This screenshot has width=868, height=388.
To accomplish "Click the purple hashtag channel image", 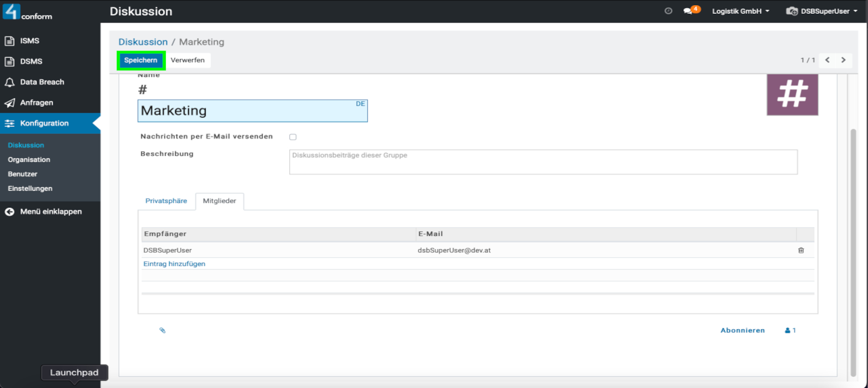I will pyautogui.click(x=792, y=95).
